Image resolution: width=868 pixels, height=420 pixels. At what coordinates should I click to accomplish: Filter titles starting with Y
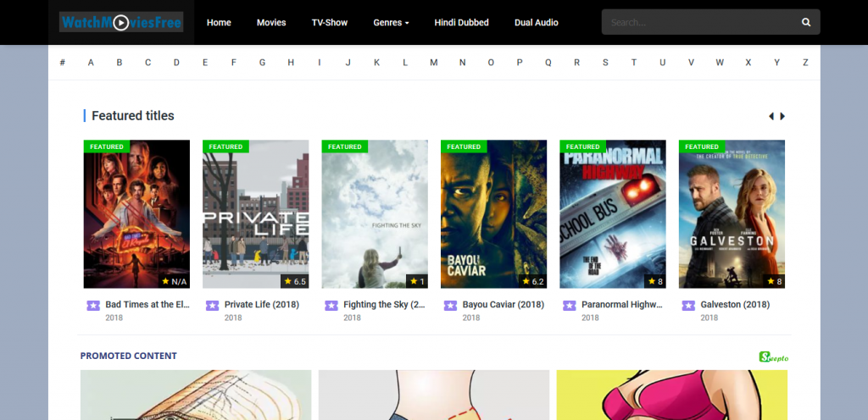click(x=776, y=63)
